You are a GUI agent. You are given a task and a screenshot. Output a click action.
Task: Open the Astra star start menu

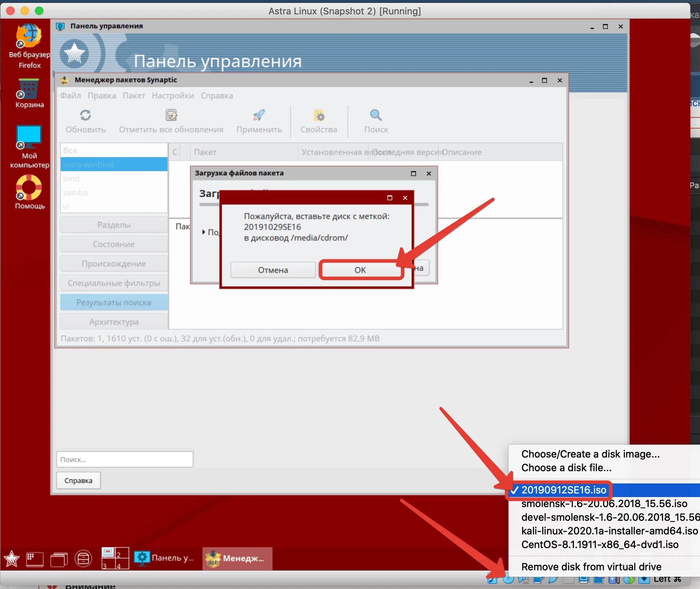(11, 559)
